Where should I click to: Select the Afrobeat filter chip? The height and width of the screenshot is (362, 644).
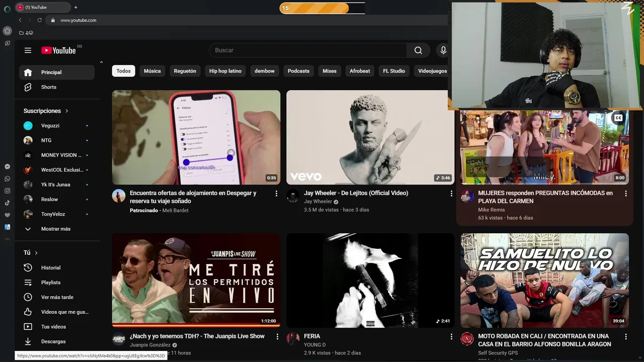360,71
